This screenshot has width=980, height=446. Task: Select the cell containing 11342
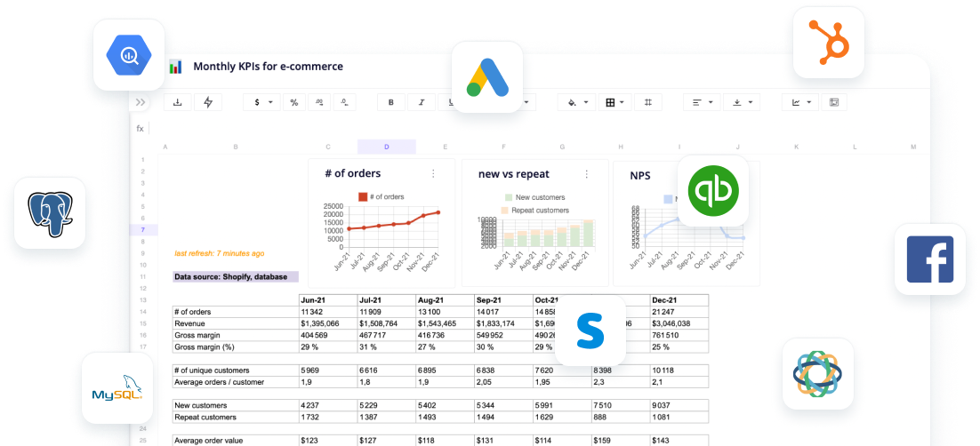[328, 312]
